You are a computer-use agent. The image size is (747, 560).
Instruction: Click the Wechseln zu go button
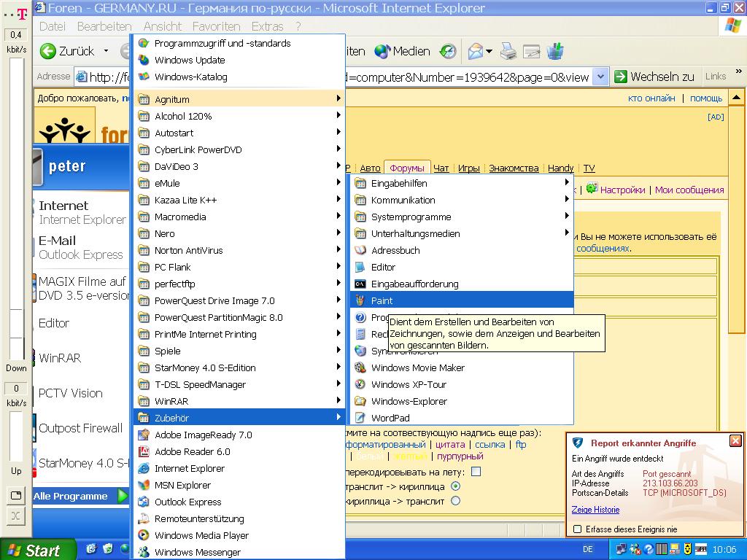point(654,77)
